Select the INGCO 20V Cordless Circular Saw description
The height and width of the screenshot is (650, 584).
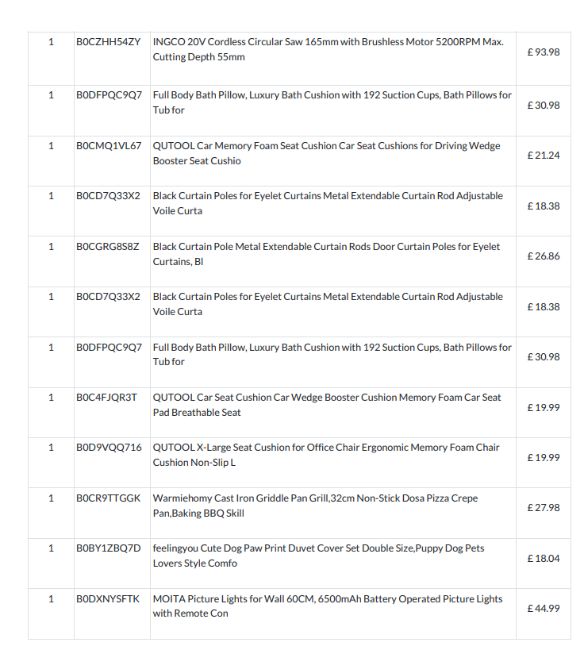click(328, 49)
